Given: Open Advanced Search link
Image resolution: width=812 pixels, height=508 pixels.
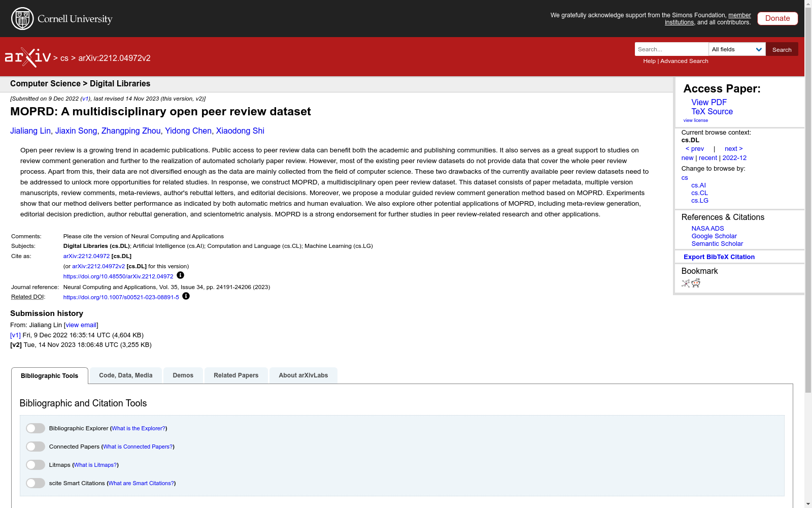Looking at the screenshot, I should [684, 61].
